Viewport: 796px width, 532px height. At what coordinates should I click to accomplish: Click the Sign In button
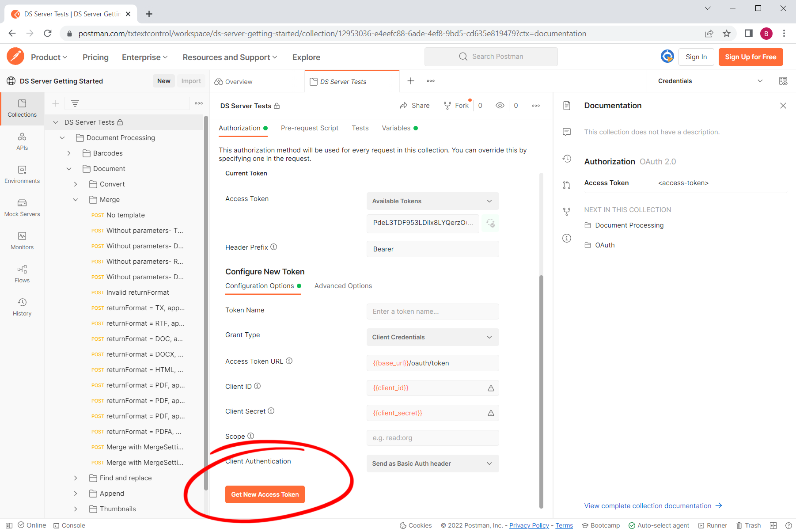point(696,57)
